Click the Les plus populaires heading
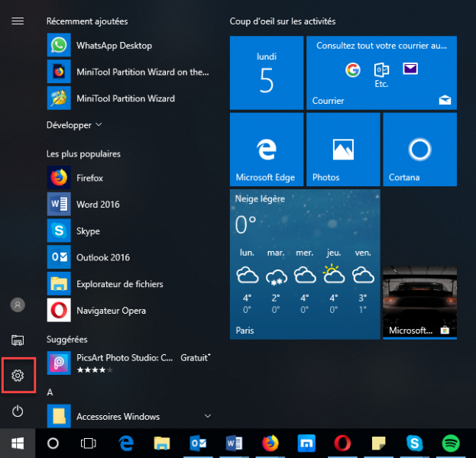Viewport: 476px width, 458px height. point(83,153)
